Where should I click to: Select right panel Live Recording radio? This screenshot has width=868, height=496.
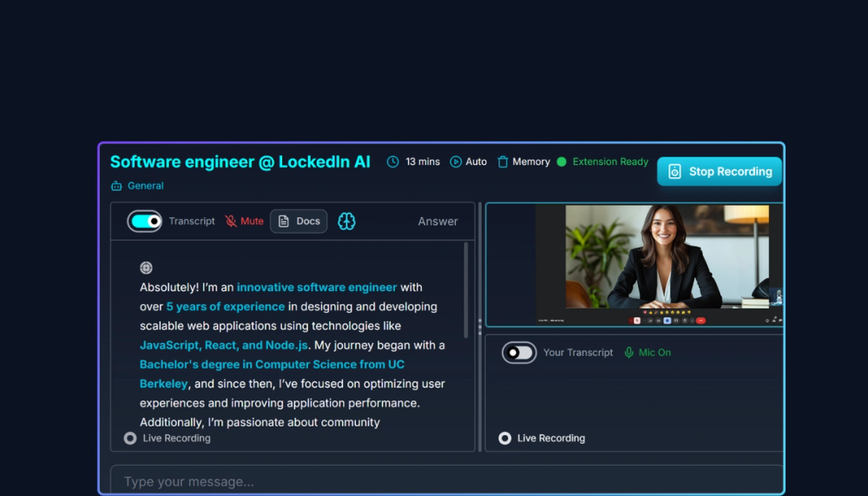(x=505, y=439)
